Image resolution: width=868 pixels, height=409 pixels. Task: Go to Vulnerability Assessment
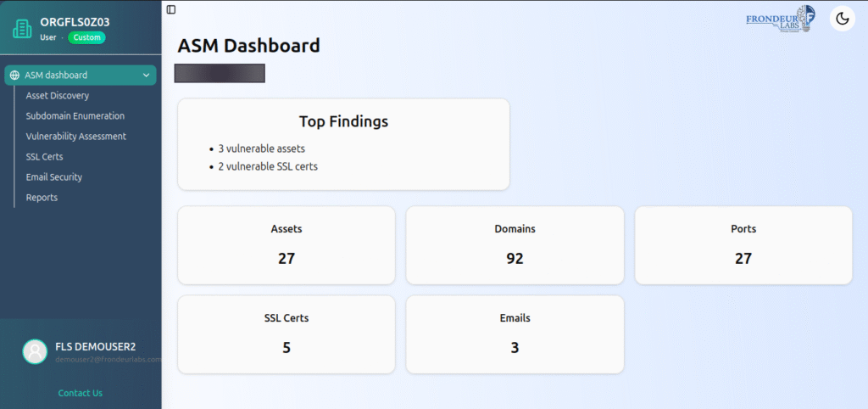(75, 137)
